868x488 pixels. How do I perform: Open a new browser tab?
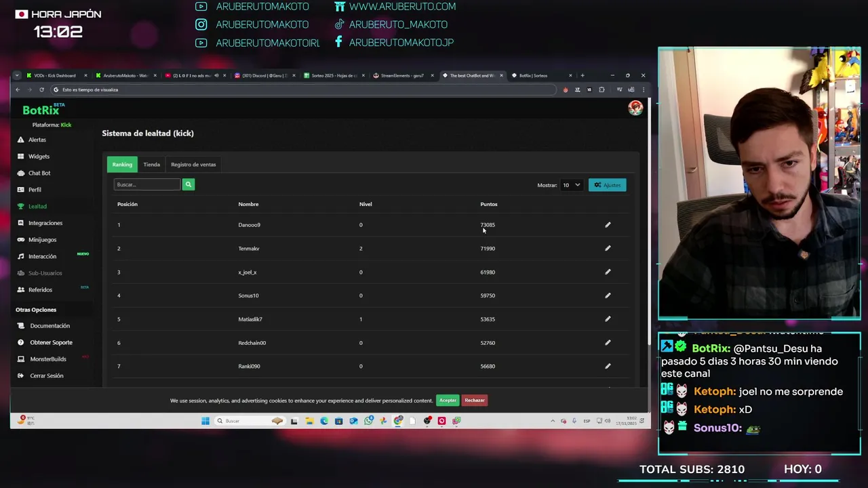(x=583, y=75)
